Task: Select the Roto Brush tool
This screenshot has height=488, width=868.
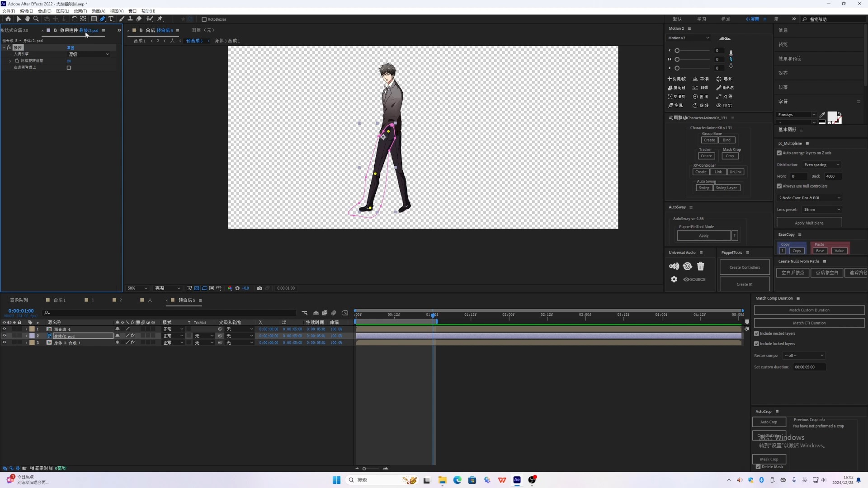Action: click(x=150, y=19)
